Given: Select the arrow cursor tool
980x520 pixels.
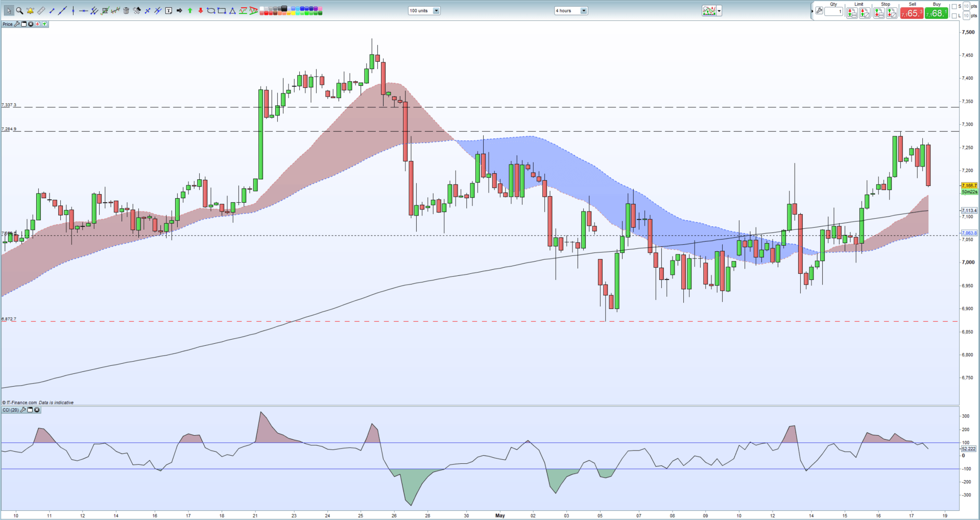Looking at the screenshot, I should click(x=9, y=11).
